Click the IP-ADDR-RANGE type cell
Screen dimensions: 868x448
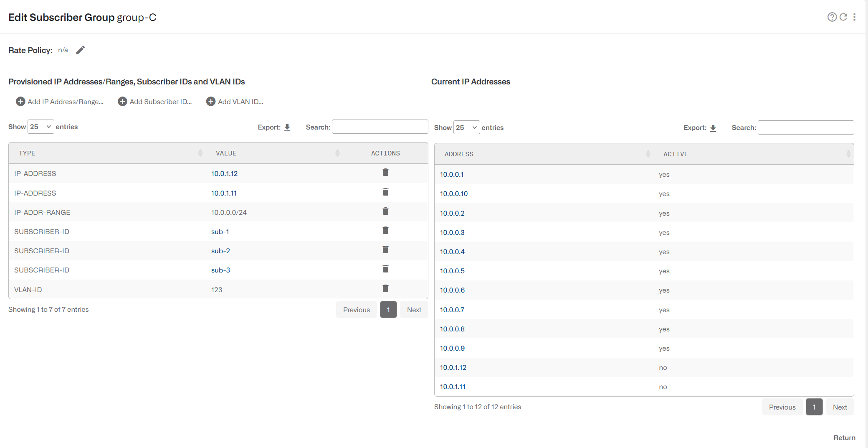pos(42,212)
